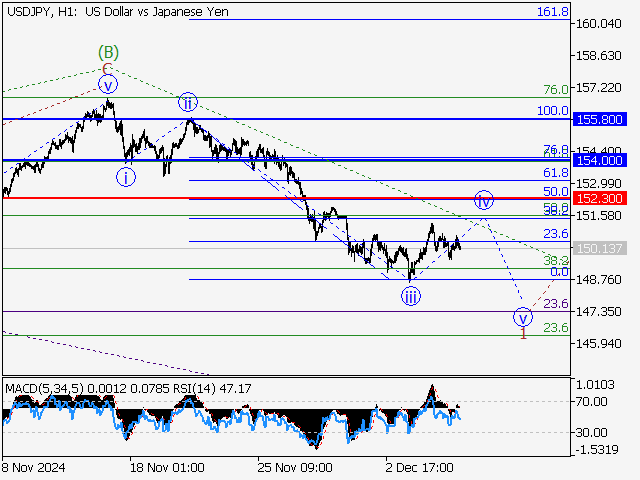Select the circled wave iv marker
This screenshot has width=640, height=480.
coord(484,199)
